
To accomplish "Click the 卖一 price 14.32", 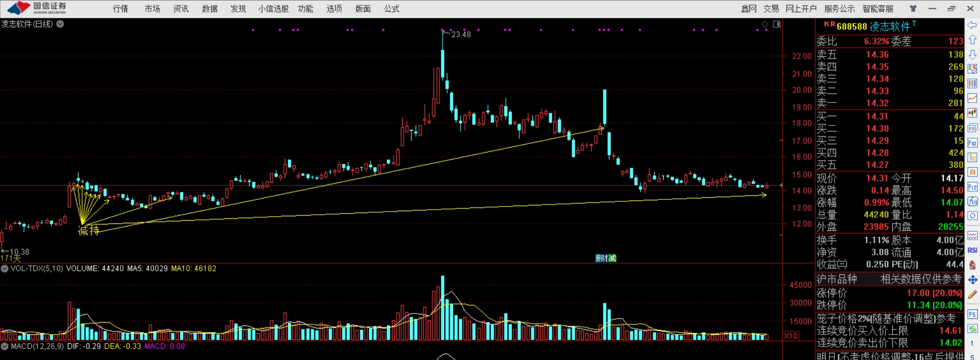I will [x=877, y=103].
